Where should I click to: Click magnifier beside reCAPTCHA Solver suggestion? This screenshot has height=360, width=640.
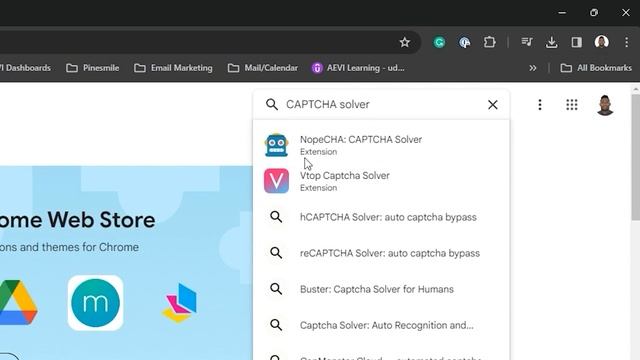(x=276, y=253)
